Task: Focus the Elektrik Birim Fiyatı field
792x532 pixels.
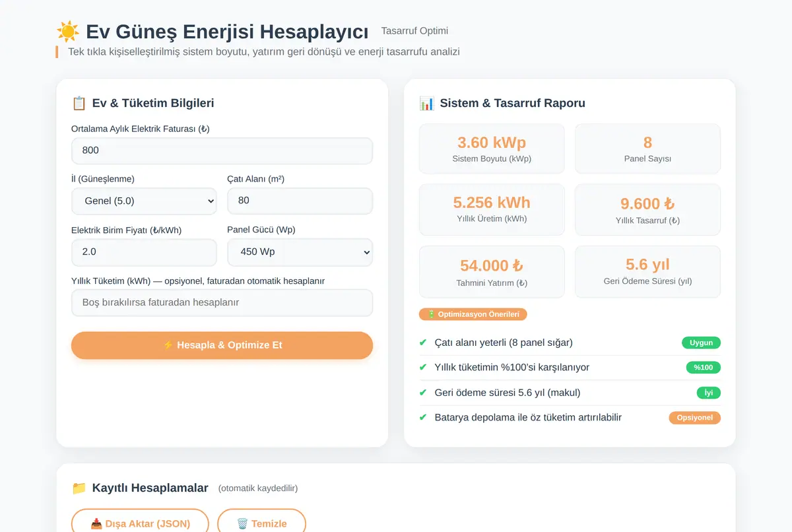Action: 144,252
